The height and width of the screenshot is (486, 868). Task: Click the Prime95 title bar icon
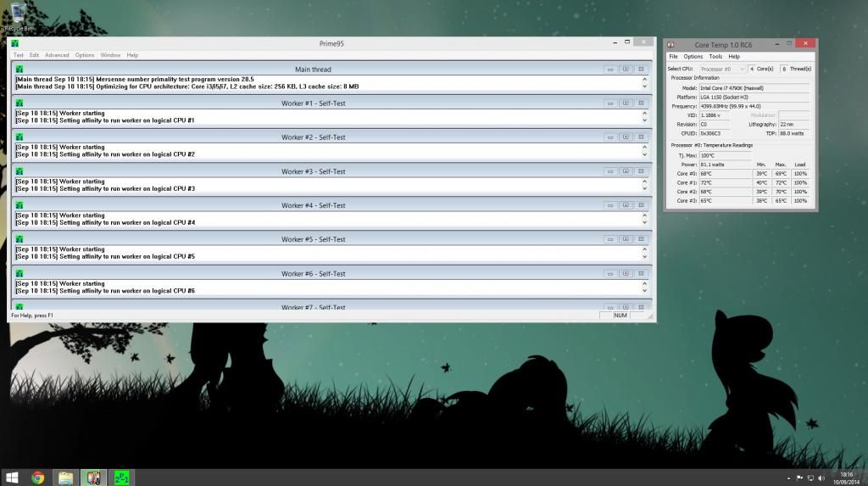coord(15,43)
